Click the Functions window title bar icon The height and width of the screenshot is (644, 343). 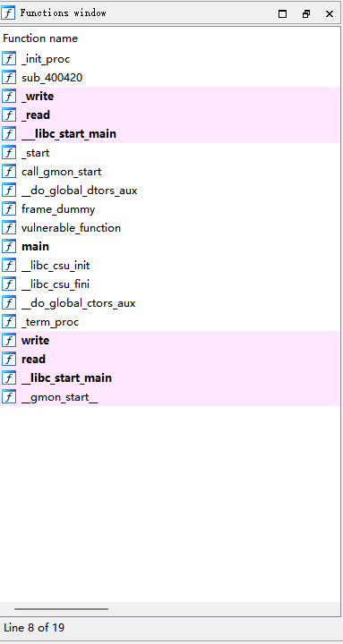coord(8,13)
